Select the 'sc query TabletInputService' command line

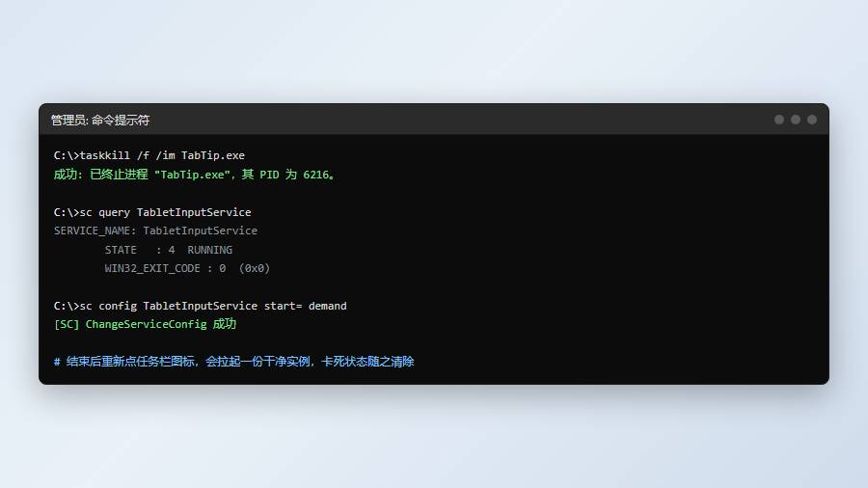(152, 212)
